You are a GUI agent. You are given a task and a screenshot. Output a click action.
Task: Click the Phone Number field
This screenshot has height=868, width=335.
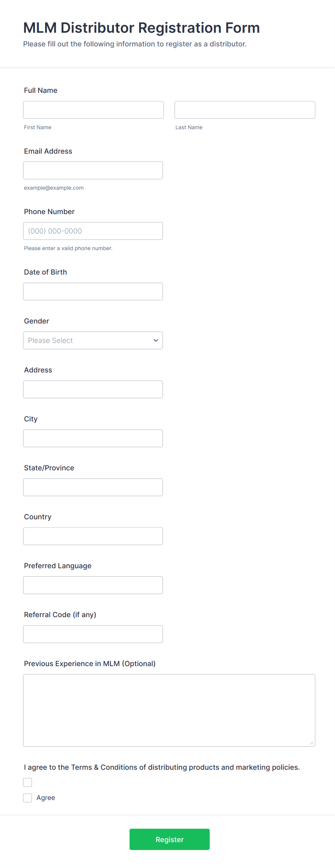point(93,231)
